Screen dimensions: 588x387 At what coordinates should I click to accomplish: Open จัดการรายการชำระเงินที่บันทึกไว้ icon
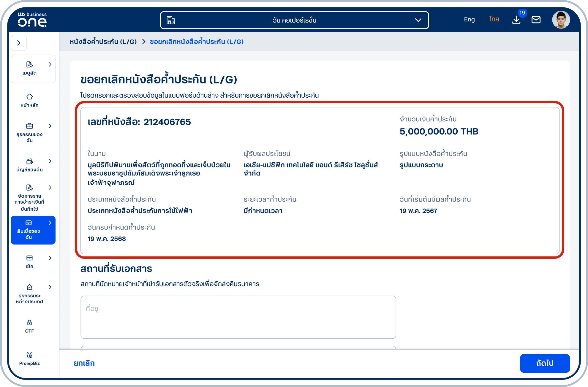point(29,188)
